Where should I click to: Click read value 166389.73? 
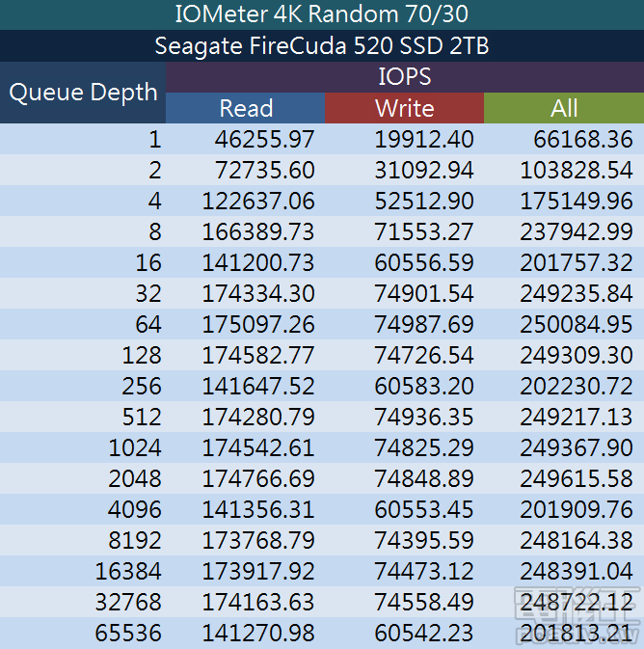(258, 231)
